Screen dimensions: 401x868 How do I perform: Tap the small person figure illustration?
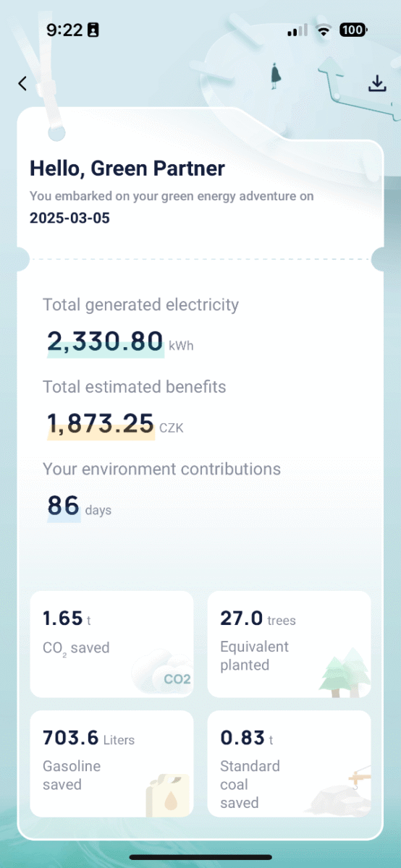(275, 76)
